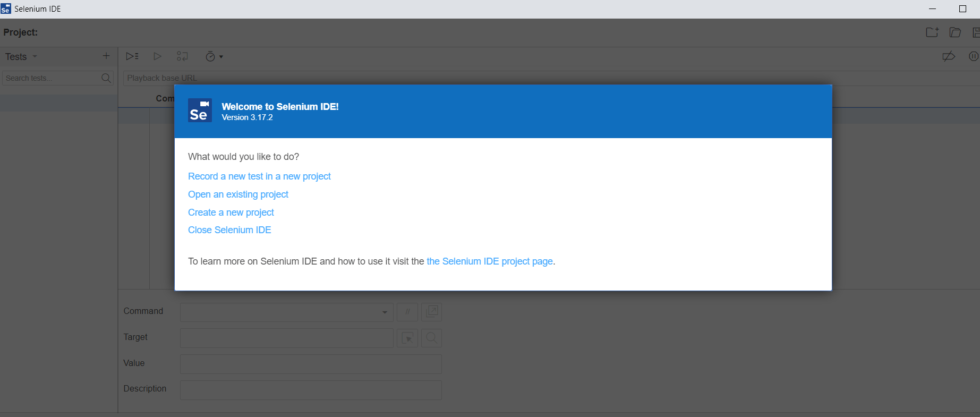Screen dimensions: 980x417
Task: Click the Run current test play icon
Action: 157,56
